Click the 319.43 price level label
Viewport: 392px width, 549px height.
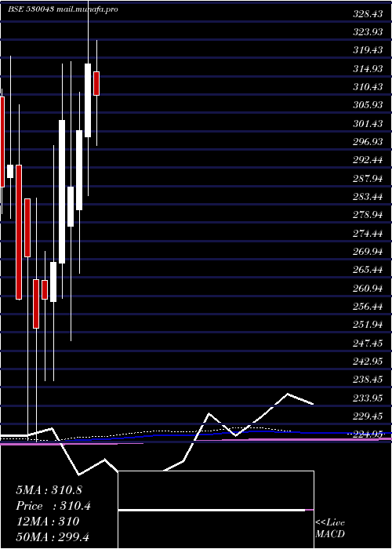tap(368, 50)
